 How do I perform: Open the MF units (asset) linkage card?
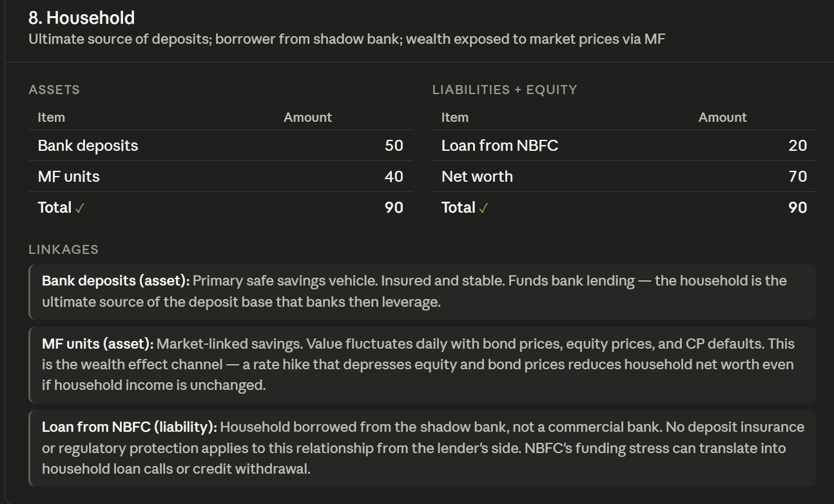422,365
